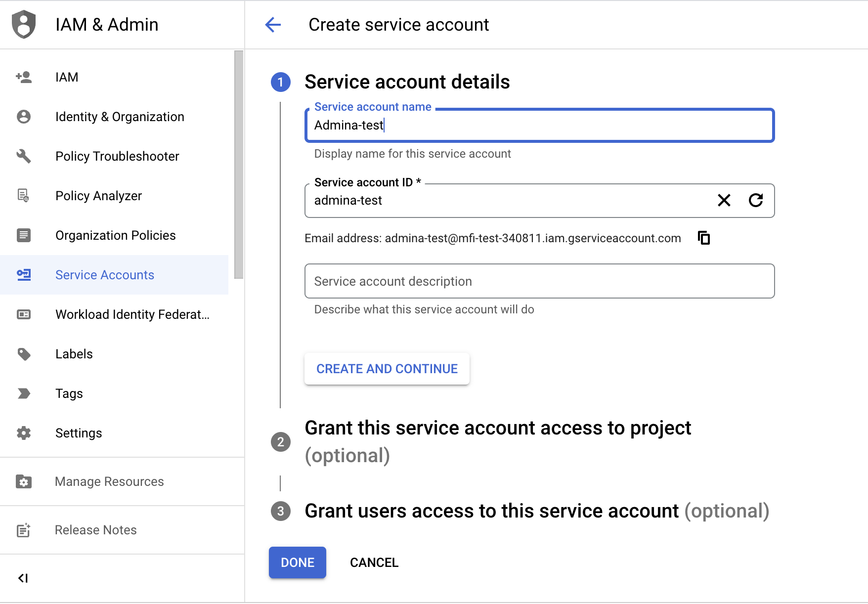Viewport: 868px width, 604px height.
Task: Open the Labels page
Action: 114,354
